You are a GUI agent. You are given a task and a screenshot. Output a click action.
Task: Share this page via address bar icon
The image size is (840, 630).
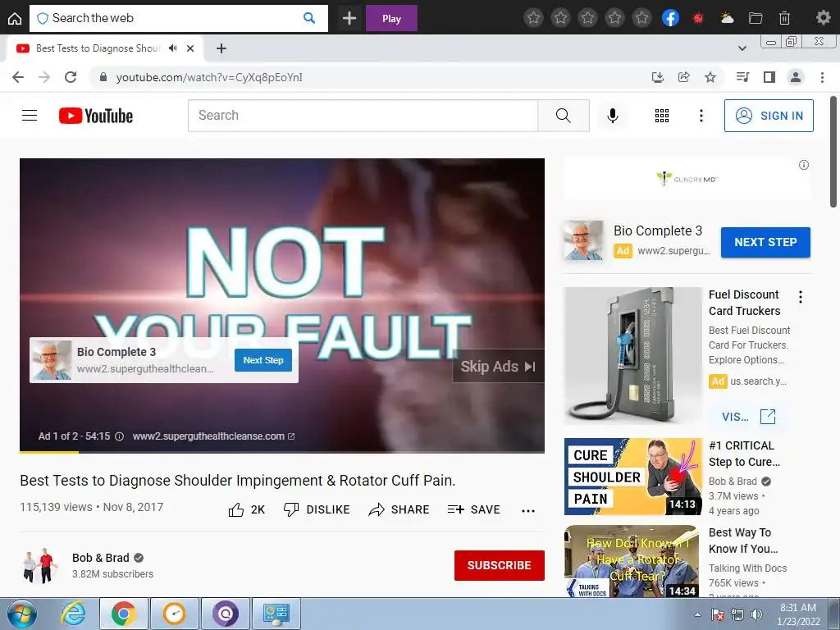click(683, 77)
